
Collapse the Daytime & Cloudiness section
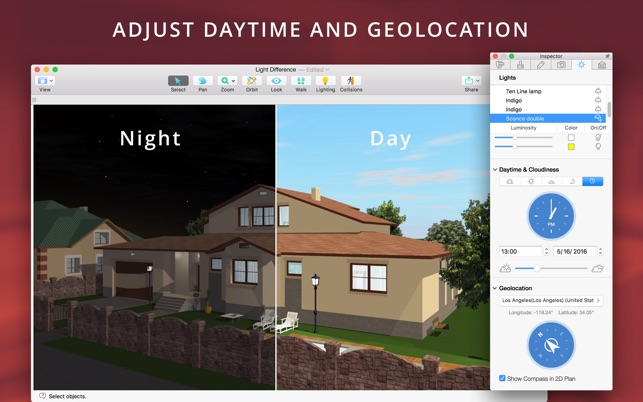[x=495, y=170]
